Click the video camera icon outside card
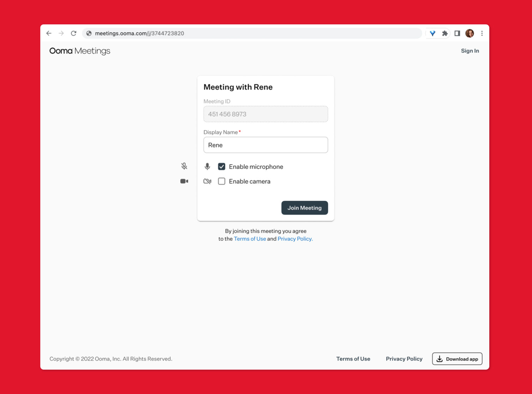Image resolution: width=532 pixels, height=394 pixels. [x=184, y=181]
